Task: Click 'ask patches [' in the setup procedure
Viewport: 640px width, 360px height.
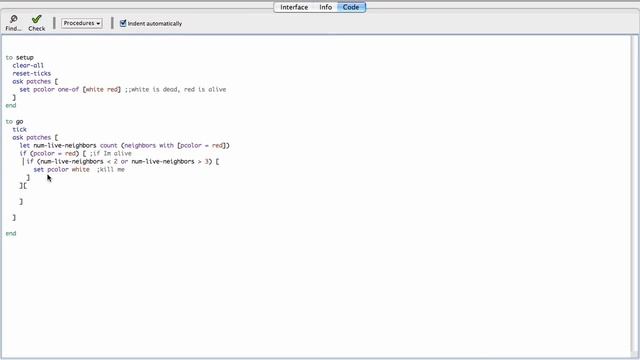Action: click(35, 82)
